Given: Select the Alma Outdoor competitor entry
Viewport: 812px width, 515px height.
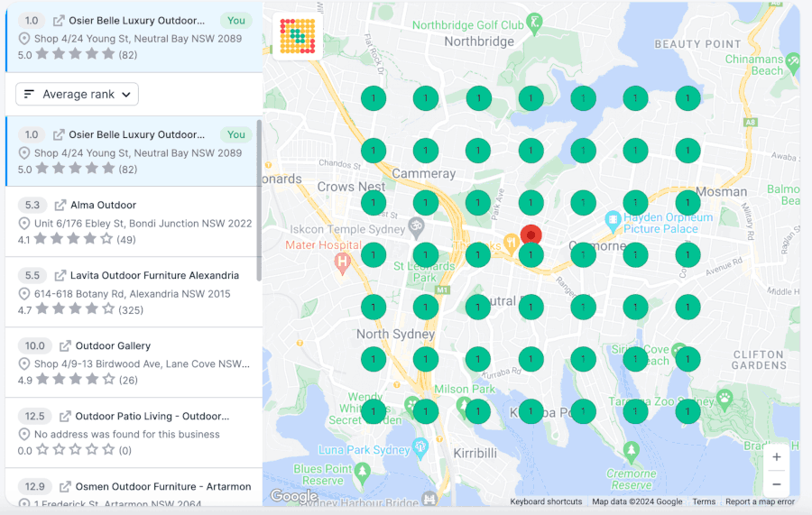Looking at the screenshot, I should coord(134,222).
